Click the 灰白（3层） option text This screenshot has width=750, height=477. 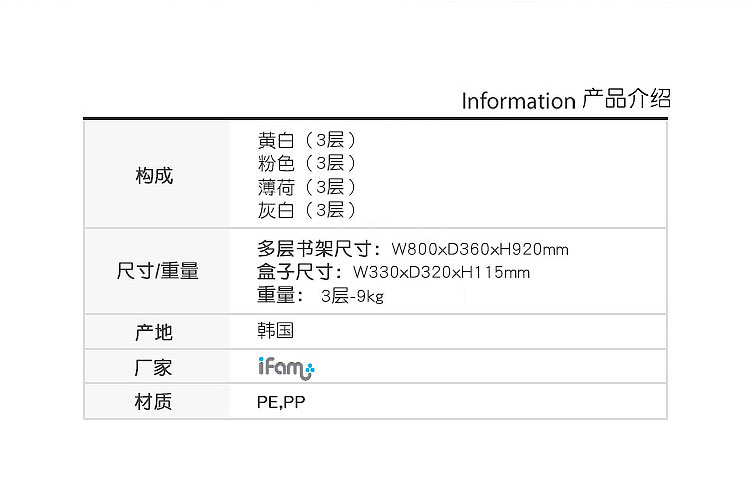[307, 210]
